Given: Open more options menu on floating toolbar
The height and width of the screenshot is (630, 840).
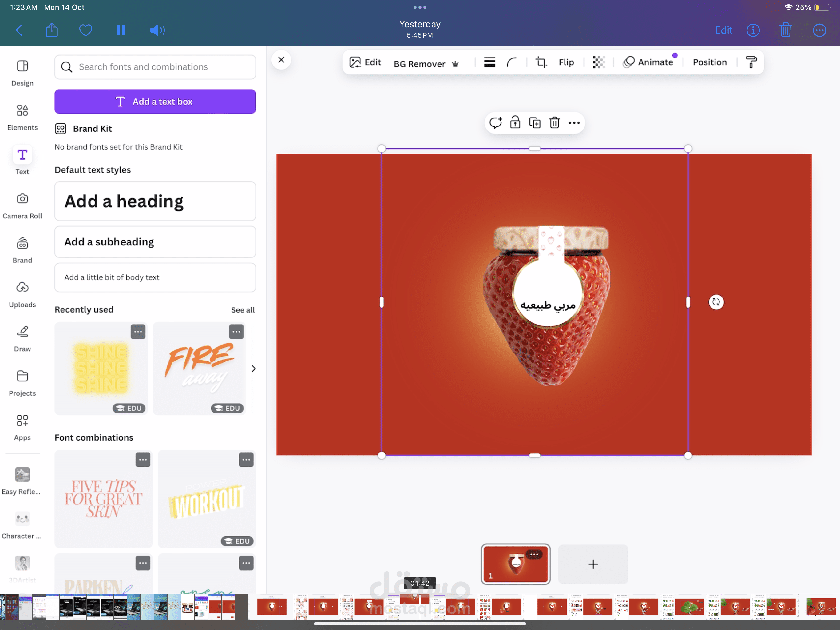Looking at the screenshot, I should 574,123.
